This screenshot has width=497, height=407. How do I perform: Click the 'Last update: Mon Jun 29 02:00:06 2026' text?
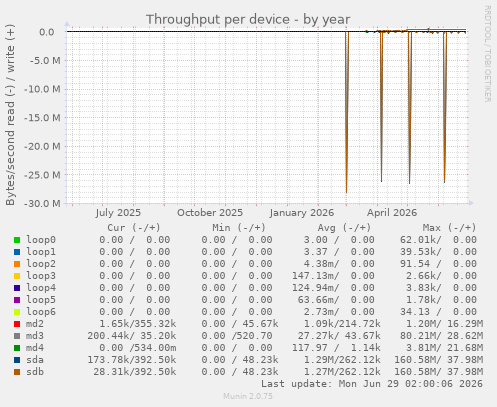tap(372, 384)
